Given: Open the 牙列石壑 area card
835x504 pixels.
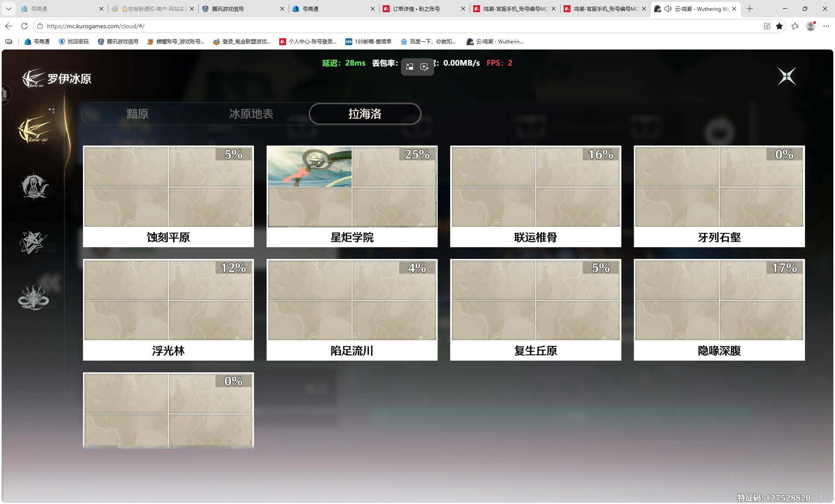Looking at the screenshot, I should click(719, 196).
